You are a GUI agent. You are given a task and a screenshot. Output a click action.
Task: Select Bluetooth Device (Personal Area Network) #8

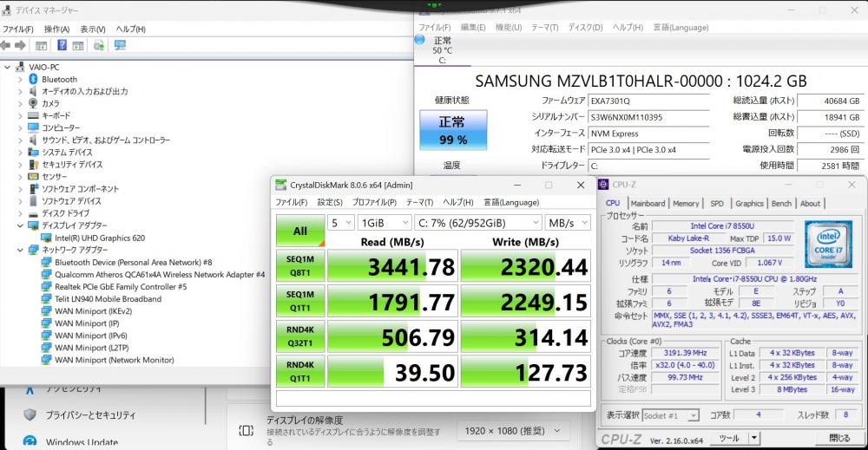(x=133, y=262)
